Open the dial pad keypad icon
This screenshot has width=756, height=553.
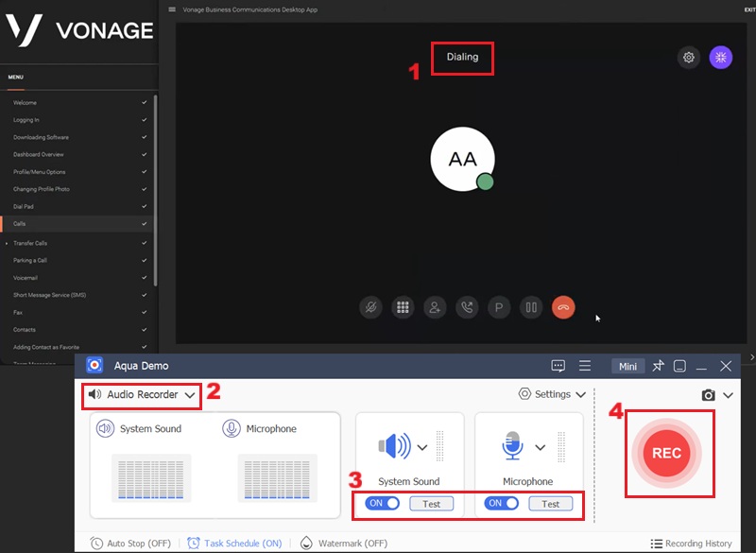[x=403, y=307]
